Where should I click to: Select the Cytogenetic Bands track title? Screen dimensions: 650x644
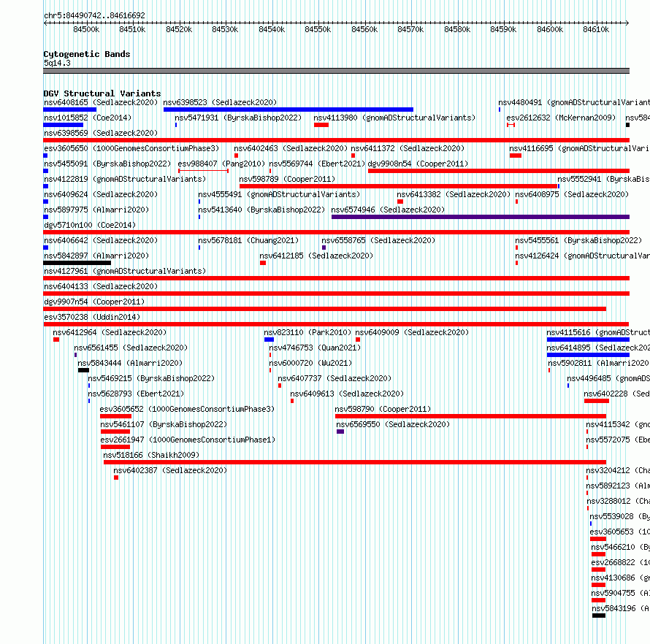point(87,54)
